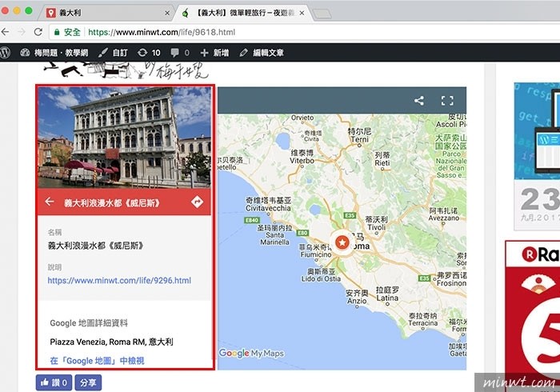
Task: Open the minwt.com/life/9296.html link
Action: (119, 281)
